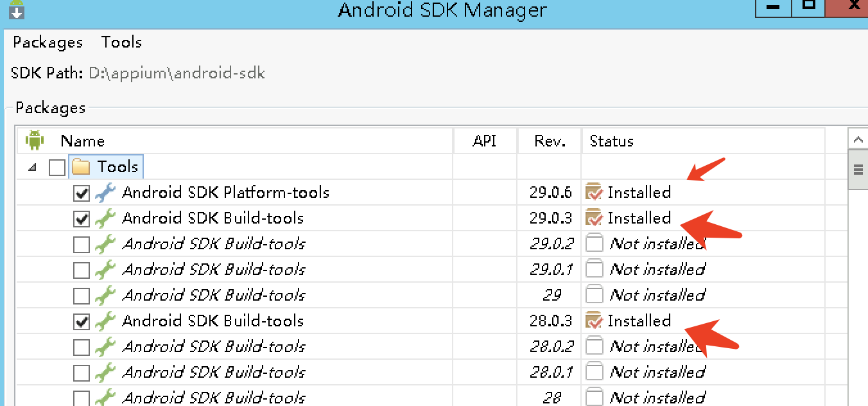This screenshot has width=868, height=406.
Task: Open the Packages menu
Action: point(48,42)
